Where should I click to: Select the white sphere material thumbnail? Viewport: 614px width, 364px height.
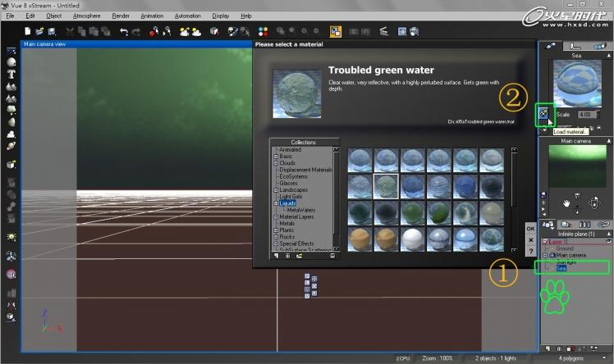(412, 239)
